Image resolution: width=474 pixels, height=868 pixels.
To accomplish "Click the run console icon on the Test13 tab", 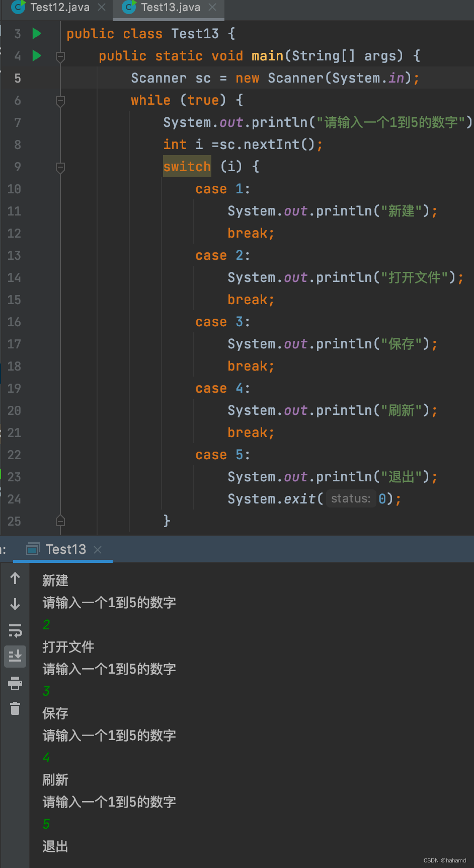I will point(33,549).
